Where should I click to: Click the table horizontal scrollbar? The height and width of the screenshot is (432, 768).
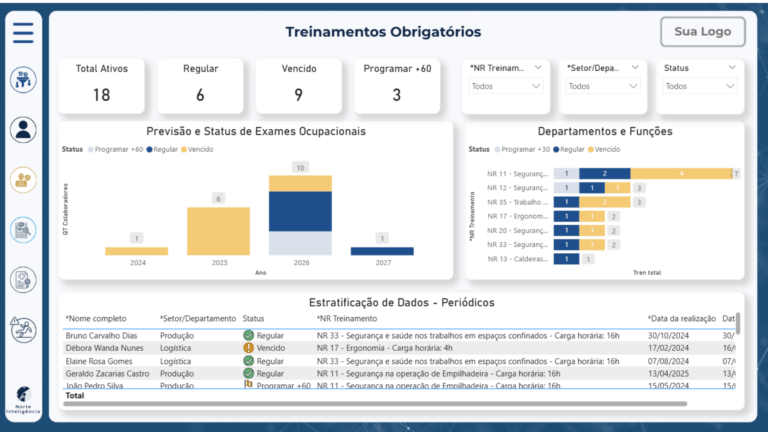coord(375,404)
